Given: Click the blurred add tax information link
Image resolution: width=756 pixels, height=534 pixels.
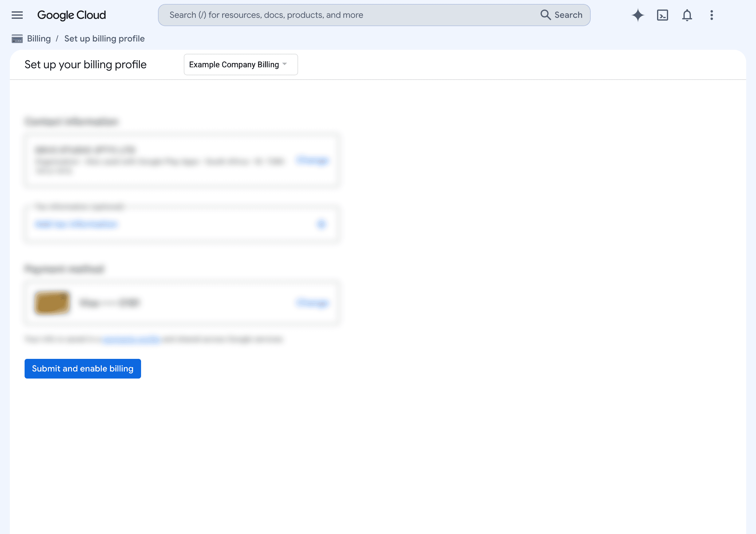Looking at the screenshot, I should pyautogui.click(x=76, y=225).
